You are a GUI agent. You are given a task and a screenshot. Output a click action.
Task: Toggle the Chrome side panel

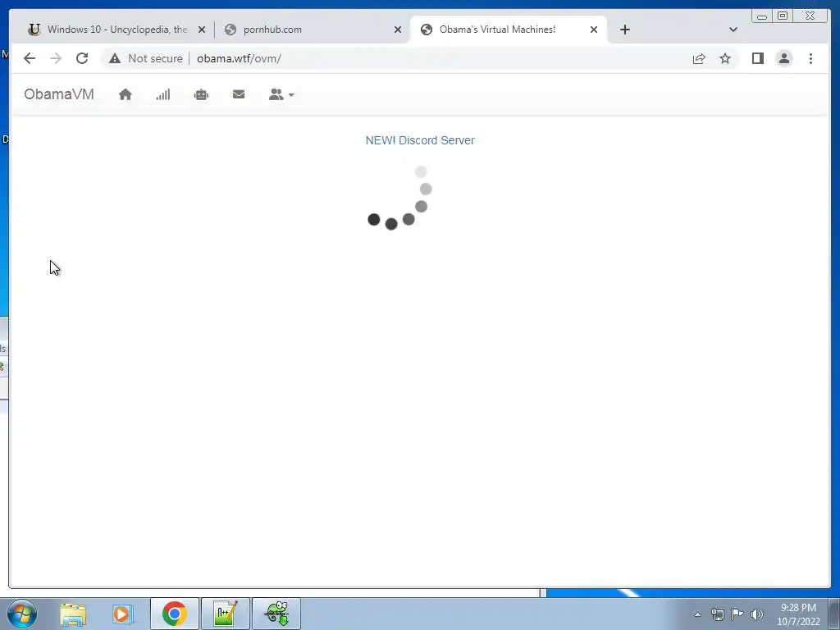pyautogui.click(x=757, y=58)
